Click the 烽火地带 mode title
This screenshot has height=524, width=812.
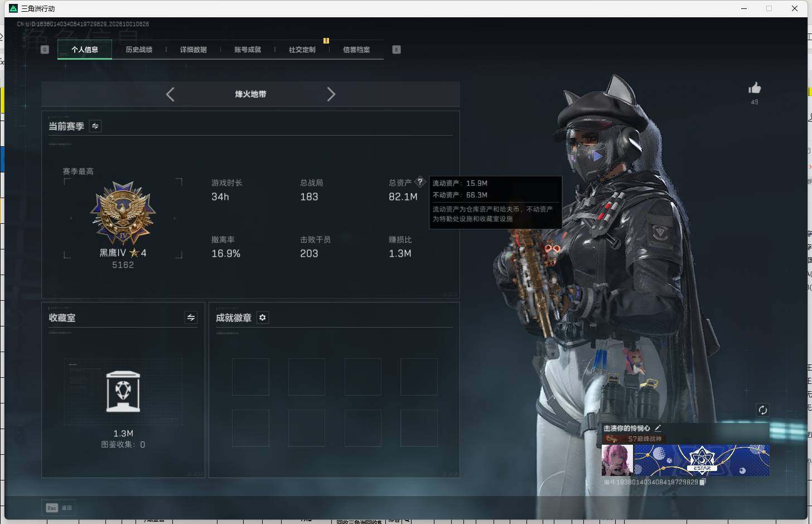(250, 94)
